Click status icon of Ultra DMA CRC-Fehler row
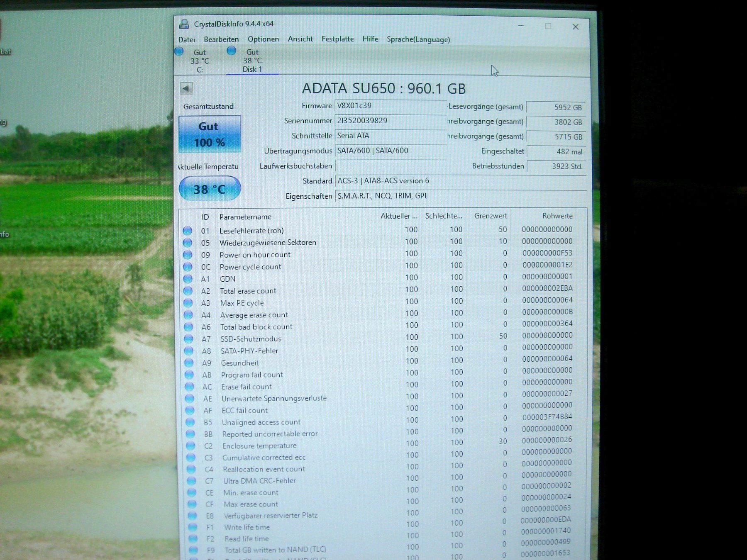 pos(191,481)
